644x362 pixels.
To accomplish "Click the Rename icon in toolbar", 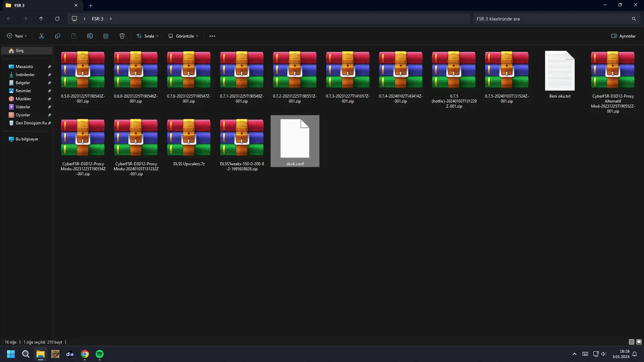I will tap(90, 36).
